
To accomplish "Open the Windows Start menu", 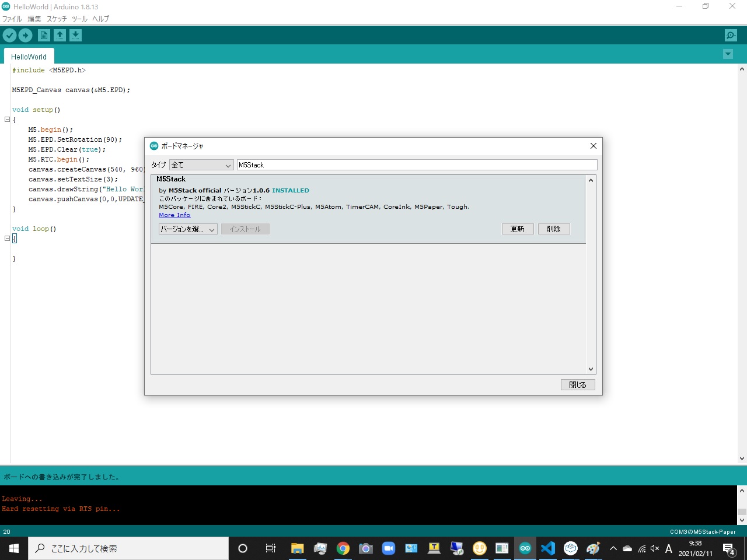I will [14, 548].
